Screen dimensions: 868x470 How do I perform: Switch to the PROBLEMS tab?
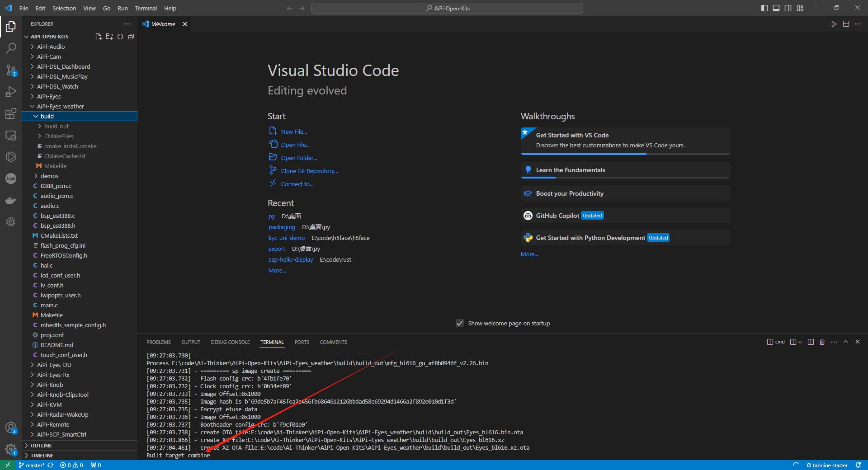click(159, 342)
